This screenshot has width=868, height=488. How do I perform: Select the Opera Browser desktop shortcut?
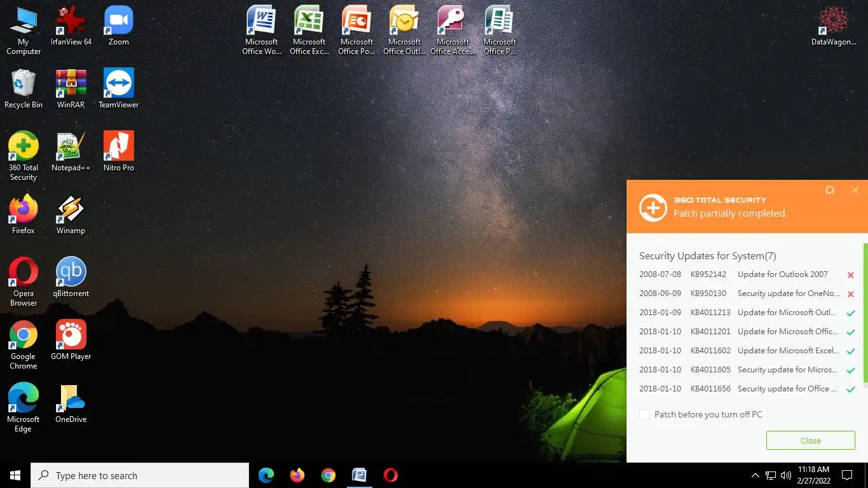[24, 281]
